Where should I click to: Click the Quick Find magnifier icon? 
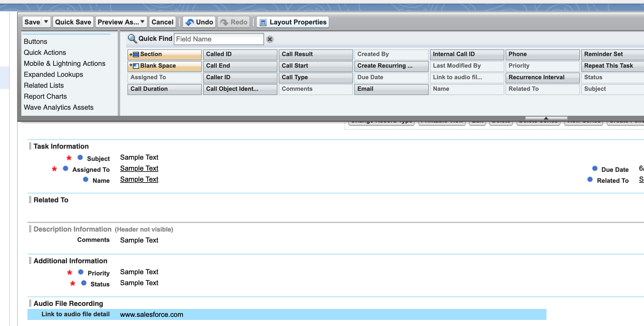132,39
